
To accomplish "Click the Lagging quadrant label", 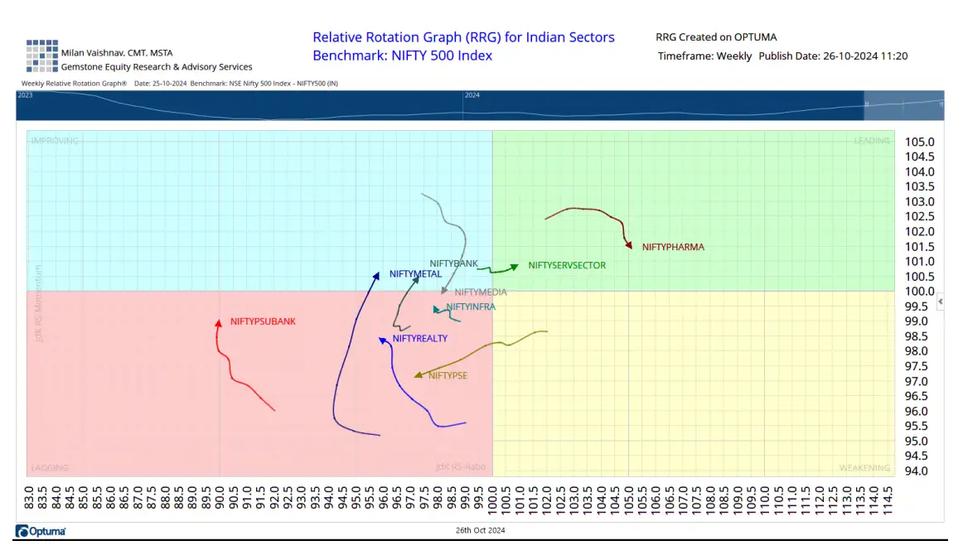I will coord(50,468).
